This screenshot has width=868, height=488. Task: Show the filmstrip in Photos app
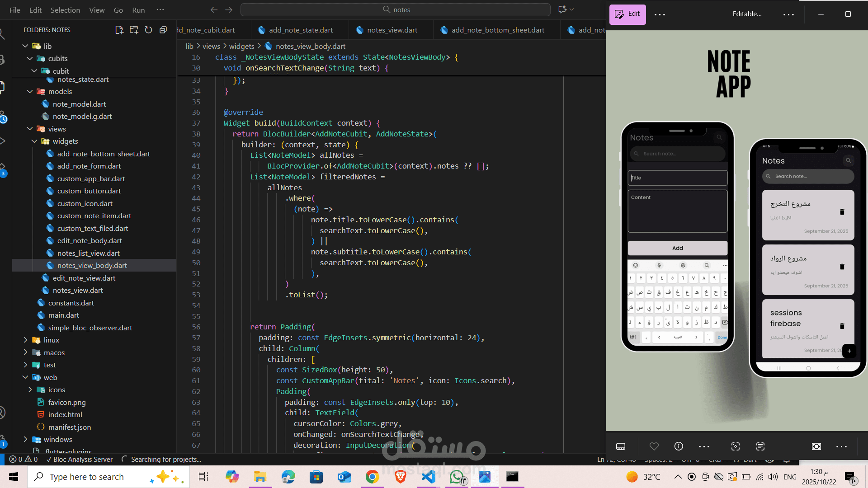pyautogui.click(x=621, y=446)
